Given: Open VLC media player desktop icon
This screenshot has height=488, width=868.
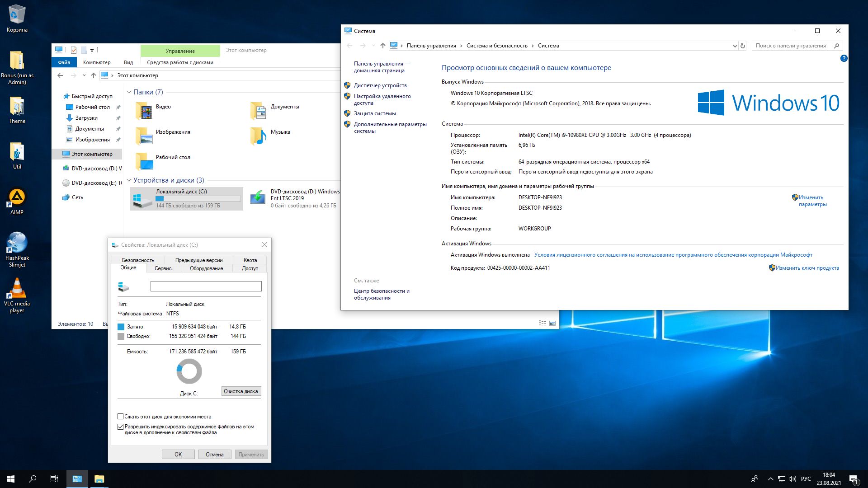Looking at the screenshot, I should (x=17, y=289).
